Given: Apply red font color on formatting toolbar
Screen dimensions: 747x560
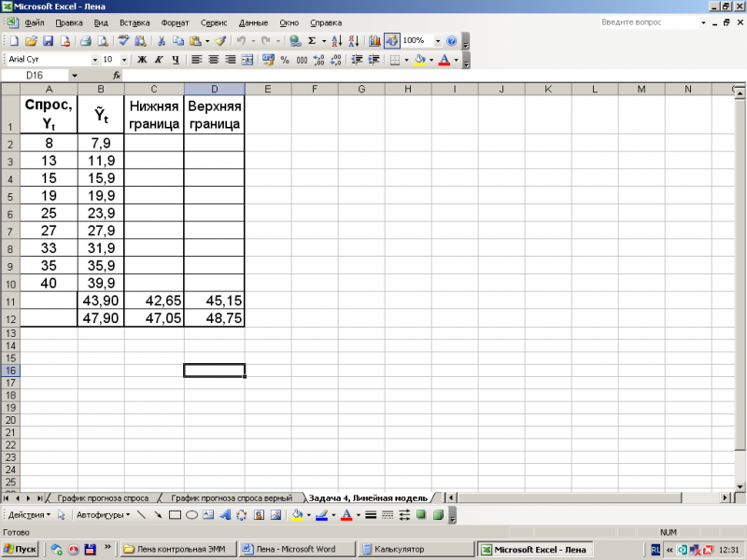Looking at the screenshot, I should click(444, 60).
